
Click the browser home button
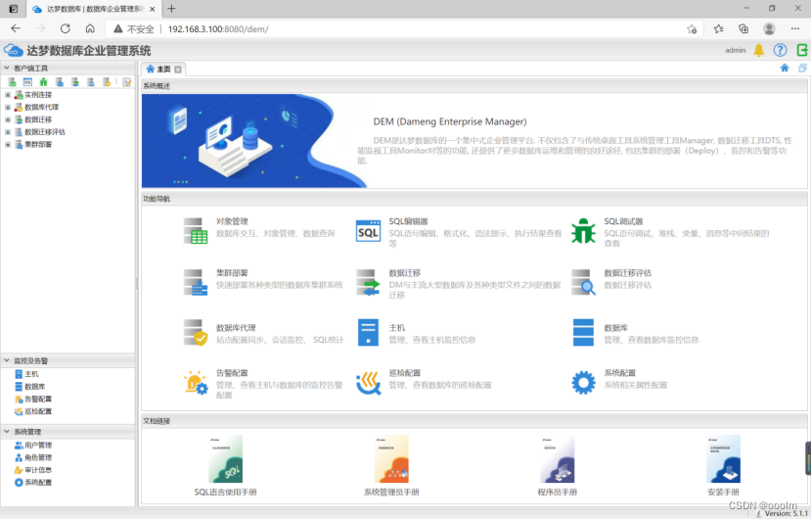tap(90, 28)
